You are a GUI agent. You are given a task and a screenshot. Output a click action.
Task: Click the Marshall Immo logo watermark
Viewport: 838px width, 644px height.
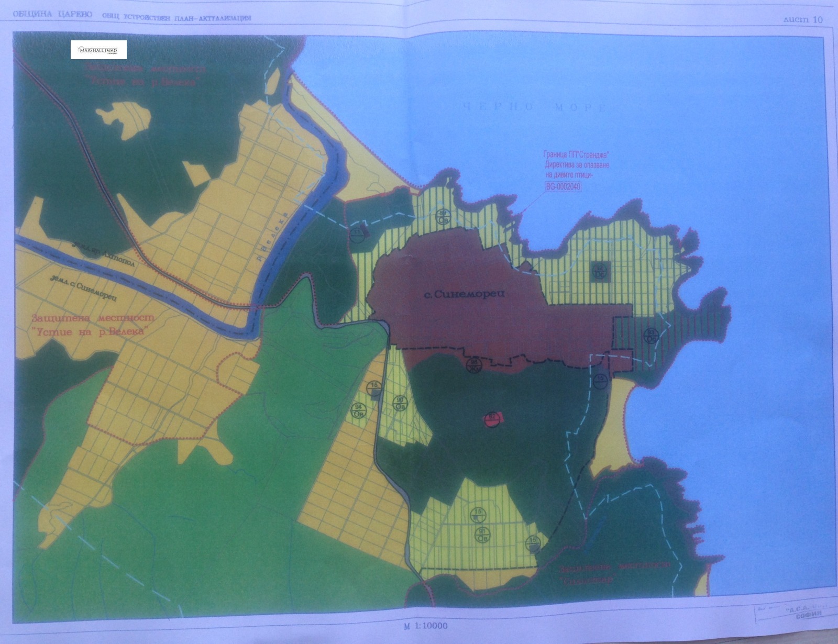[x=98, y=50]
